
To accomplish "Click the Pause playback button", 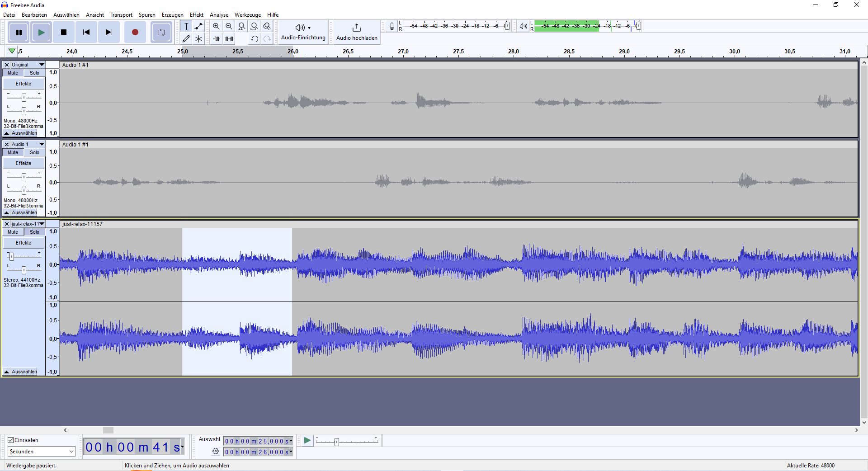I will [19, 32].
